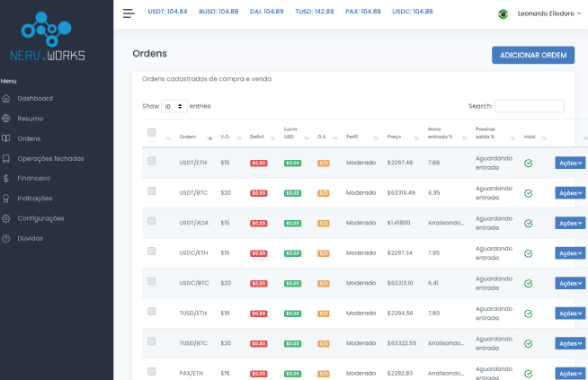
Task: Go to Operações fechadas in the sidebar
Action: [x=50, y=158]
